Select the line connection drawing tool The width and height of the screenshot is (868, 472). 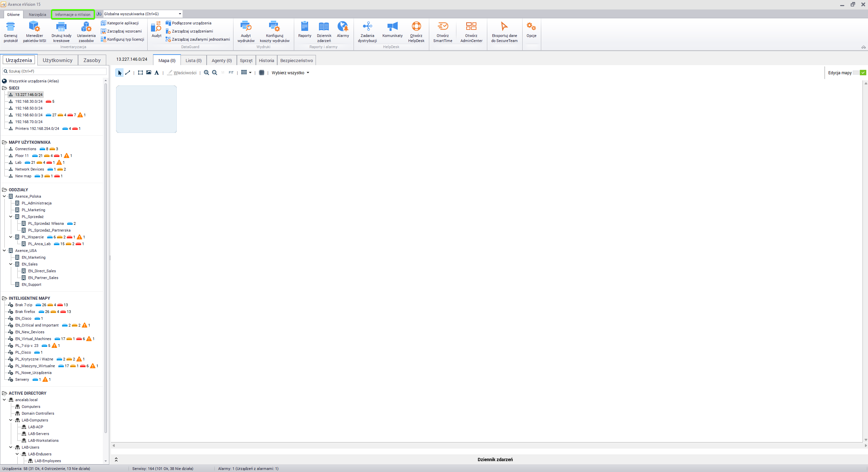[128, 73]
